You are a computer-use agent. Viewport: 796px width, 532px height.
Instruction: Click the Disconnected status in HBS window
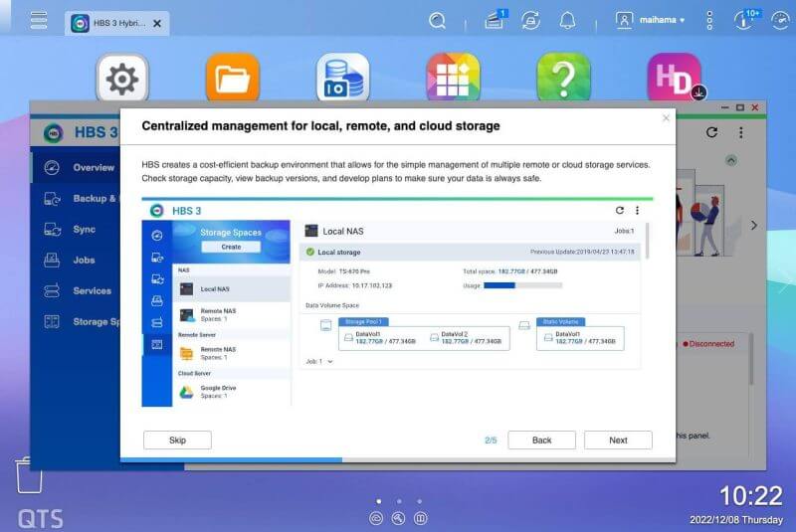[x=708, y=344]
